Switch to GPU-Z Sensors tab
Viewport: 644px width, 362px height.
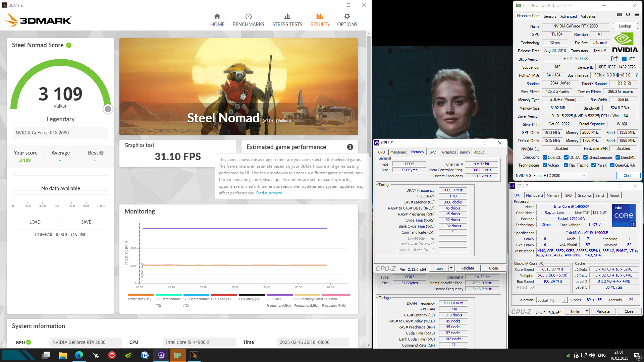pyautogui.click(x=550, y=16)
